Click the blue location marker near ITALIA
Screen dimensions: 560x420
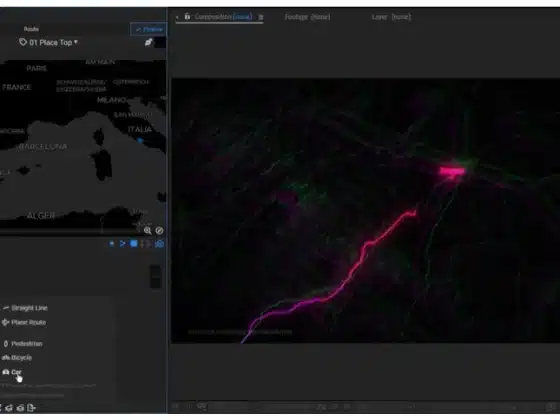point(140,141)
